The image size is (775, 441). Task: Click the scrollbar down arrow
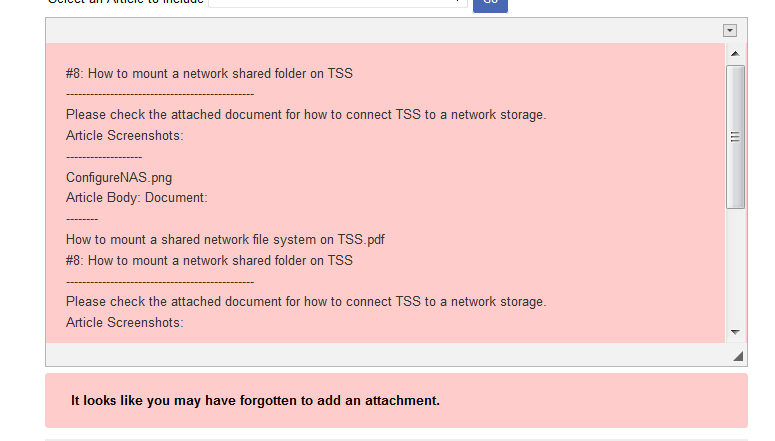click(x=735, y=332)
